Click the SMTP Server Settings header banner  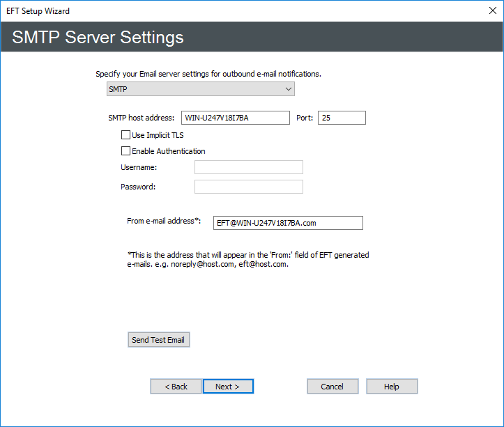point(252,37)
